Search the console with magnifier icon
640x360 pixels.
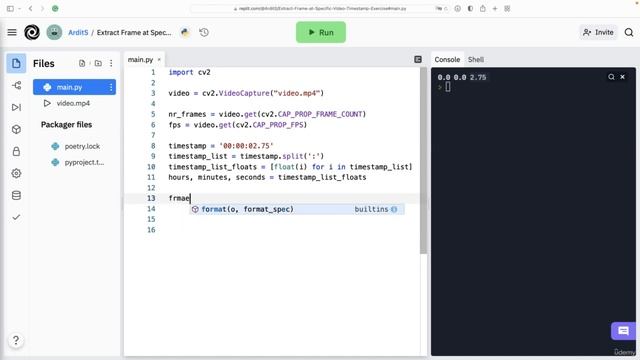pyautogui.click(x=611, y=77)
